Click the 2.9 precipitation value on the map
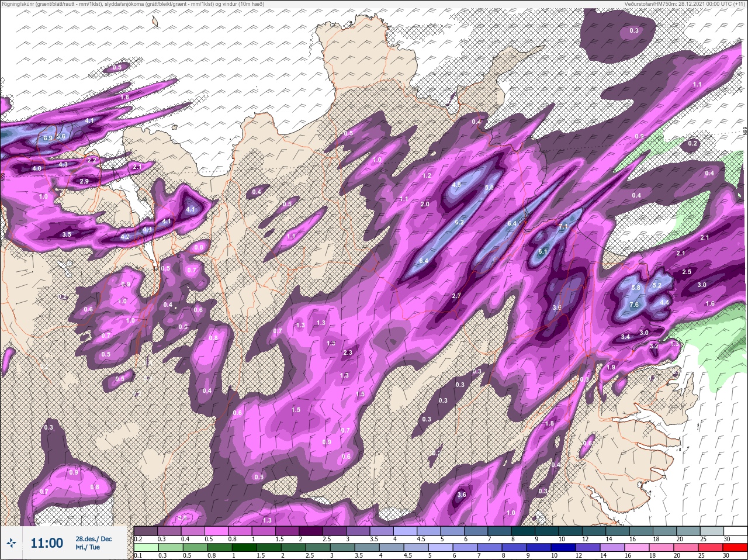Screen dimensions: 748x560 tap(84, 181)
